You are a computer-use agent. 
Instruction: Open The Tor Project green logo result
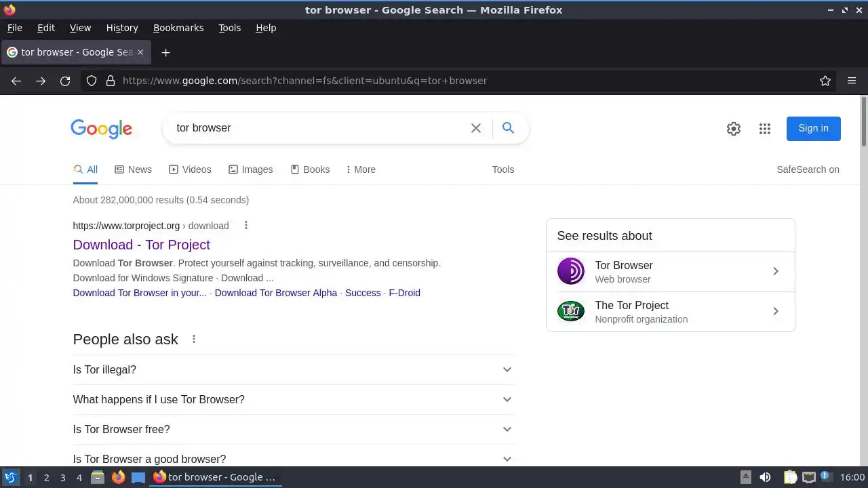[571, 311]
